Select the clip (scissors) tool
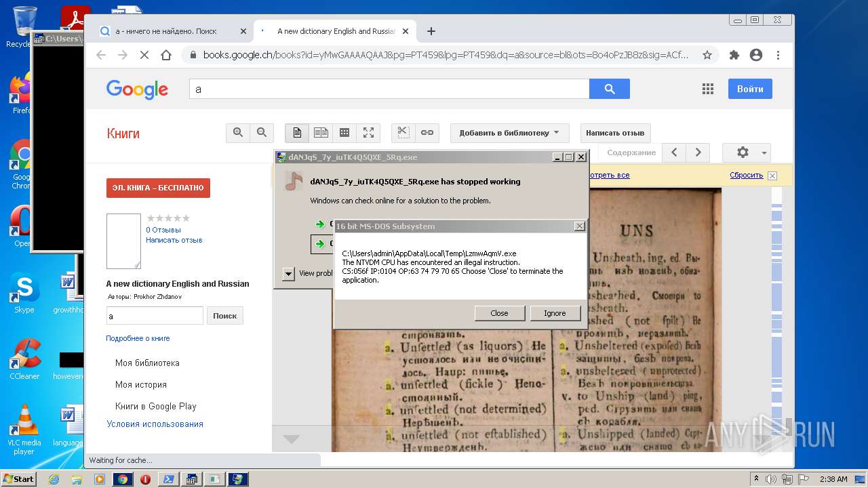 click(x=403, y=133)
